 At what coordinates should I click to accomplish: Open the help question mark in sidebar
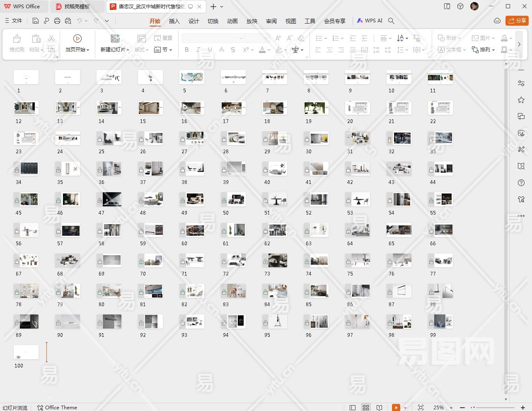tap(521, 183)
